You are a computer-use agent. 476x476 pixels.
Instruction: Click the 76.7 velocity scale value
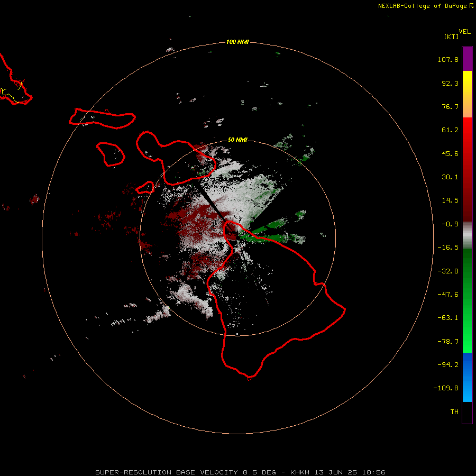[450, 106]
